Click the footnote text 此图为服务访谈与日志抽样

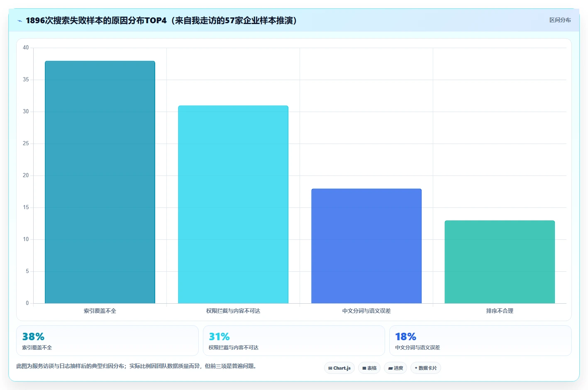click(136, 366)
